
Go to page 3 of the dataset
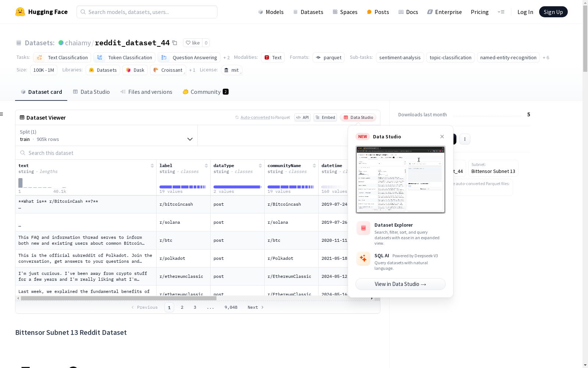195,307
